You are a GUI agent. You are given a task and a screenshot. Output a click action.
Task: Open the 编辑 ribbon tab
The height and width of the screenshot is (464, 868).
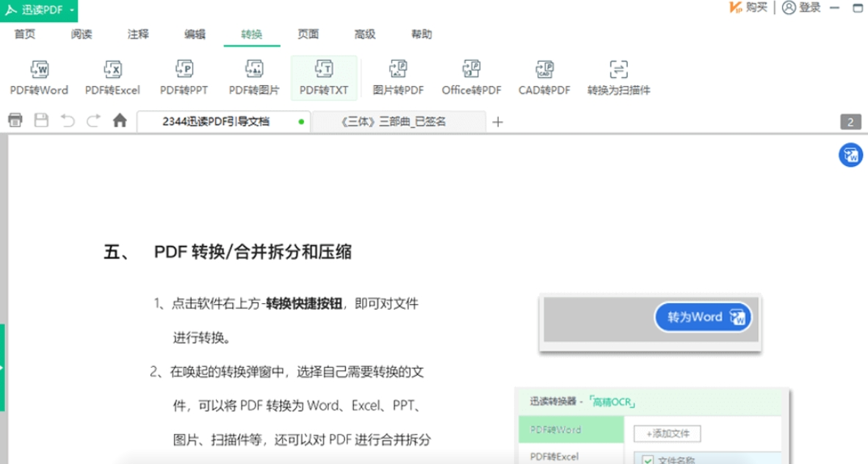tap(195, 35)
